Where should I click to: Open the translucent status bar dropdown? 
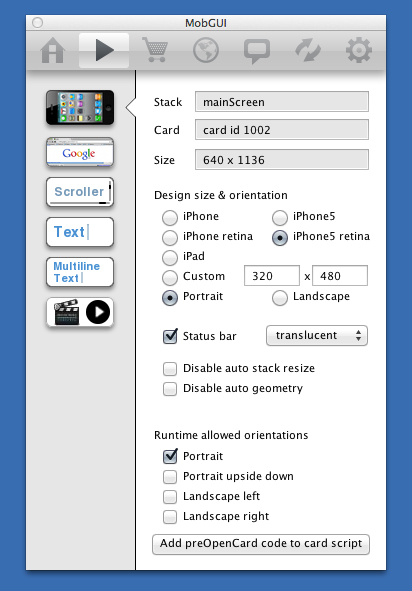pyautogui.click(x=317, y=335)
